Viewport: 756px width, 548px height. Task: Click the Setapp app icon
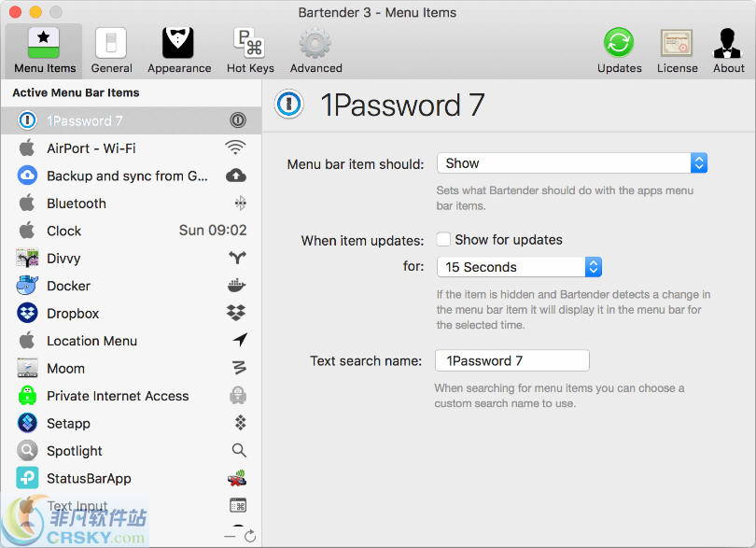click(x=27, y=423)
